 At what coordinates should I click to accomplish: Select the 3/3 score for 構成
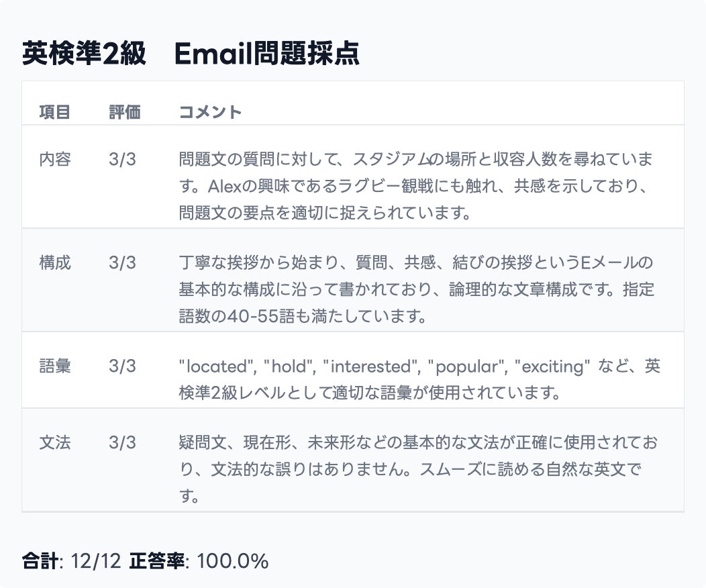click(122, 263)
